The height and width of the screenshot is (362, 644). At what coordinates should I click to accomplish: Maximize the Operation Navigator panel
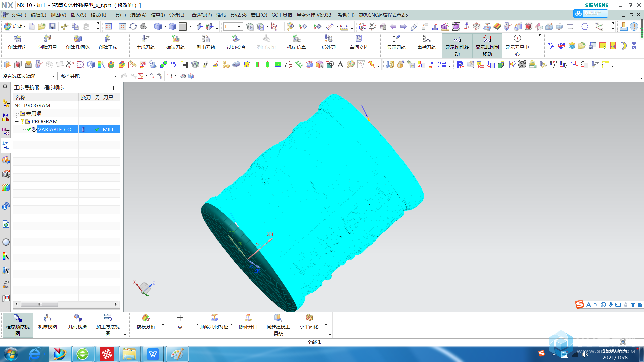[x=116, y=88]
